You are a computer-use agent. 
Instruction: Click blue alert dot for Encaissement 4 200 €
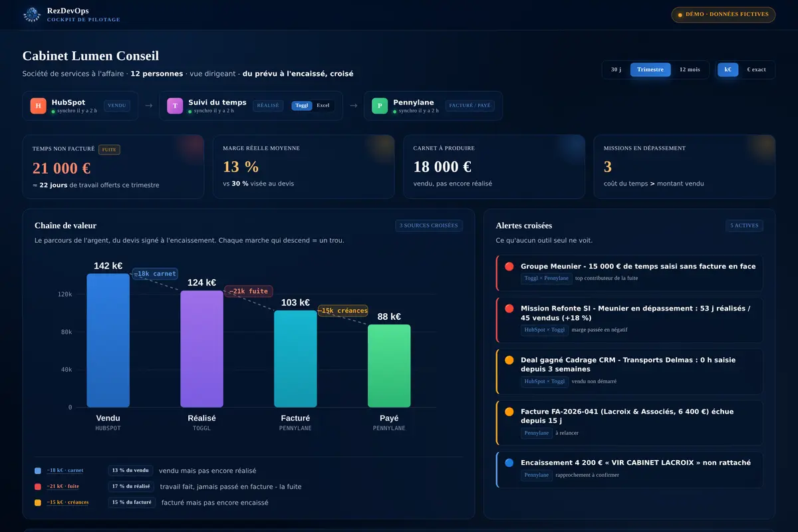509,463
